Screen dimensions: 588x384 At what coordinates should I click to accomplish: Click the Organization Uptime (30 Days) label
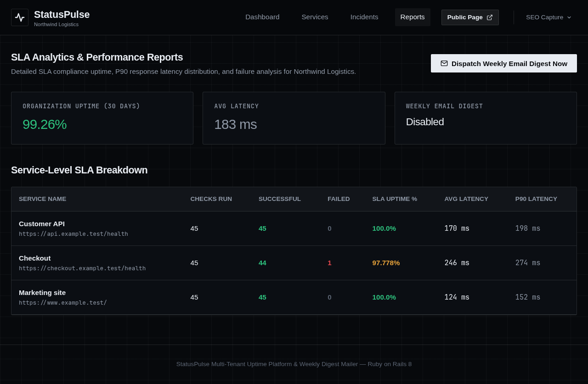coord(81,106)
